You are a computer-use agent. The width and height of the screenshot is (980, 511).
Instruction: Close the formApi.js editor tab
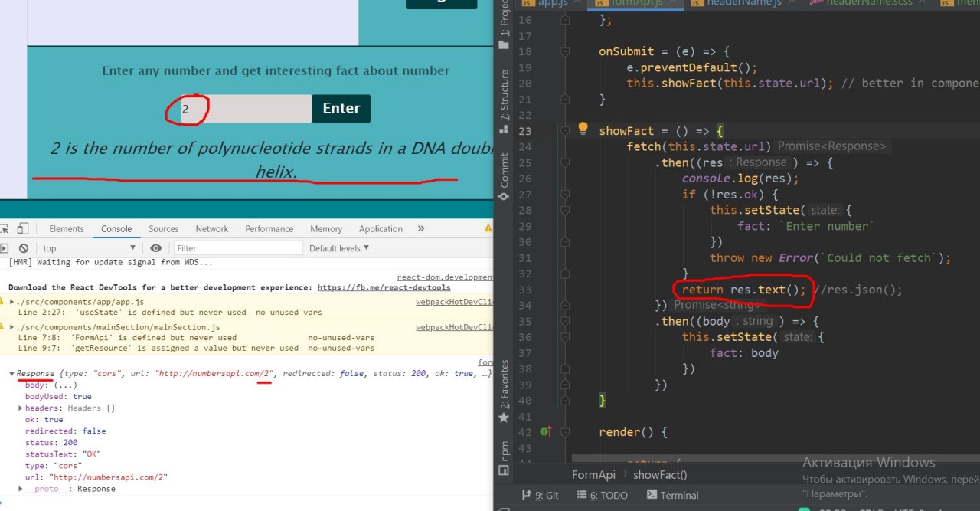[674, 3]
